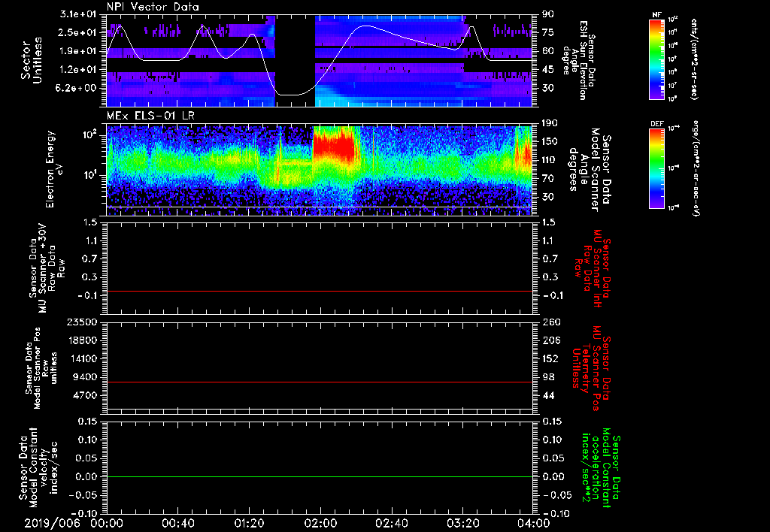770x532 pixels.
Task: Click the "2019/006" date label
Action: click(x=52, y=523)
